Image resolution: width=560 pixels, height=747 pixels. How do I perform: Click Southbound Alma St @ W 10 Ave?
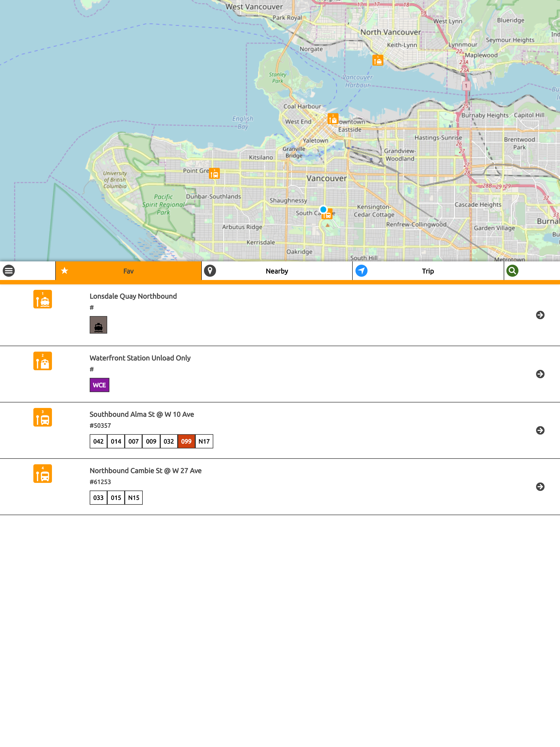[x=142, y=414]
